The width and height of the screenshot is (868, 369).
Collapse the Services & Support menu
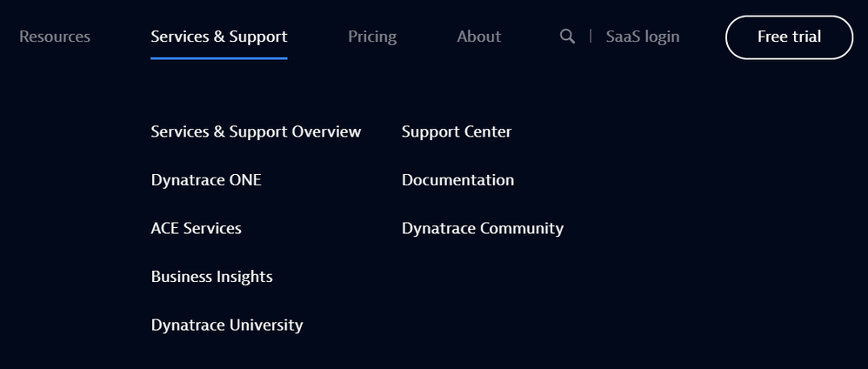[218, 37]
